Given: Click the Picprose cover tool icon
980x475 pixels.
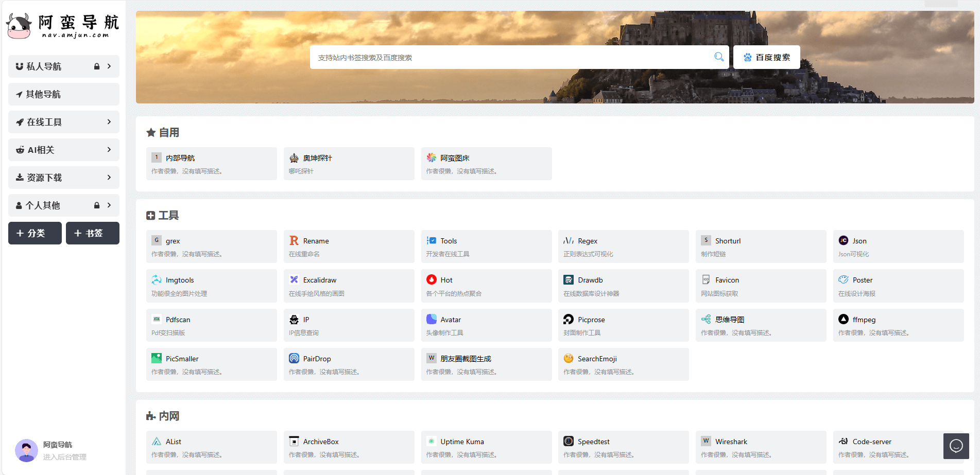Looking at the screenshot, I should (569, 320).
